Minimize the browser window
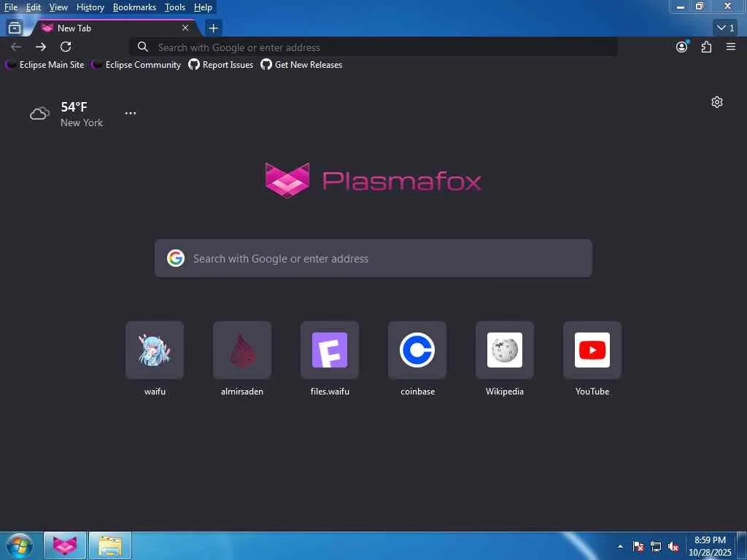The height and width of the screenshot is (560, 747). pyautogui.click(x=681, y=7)
